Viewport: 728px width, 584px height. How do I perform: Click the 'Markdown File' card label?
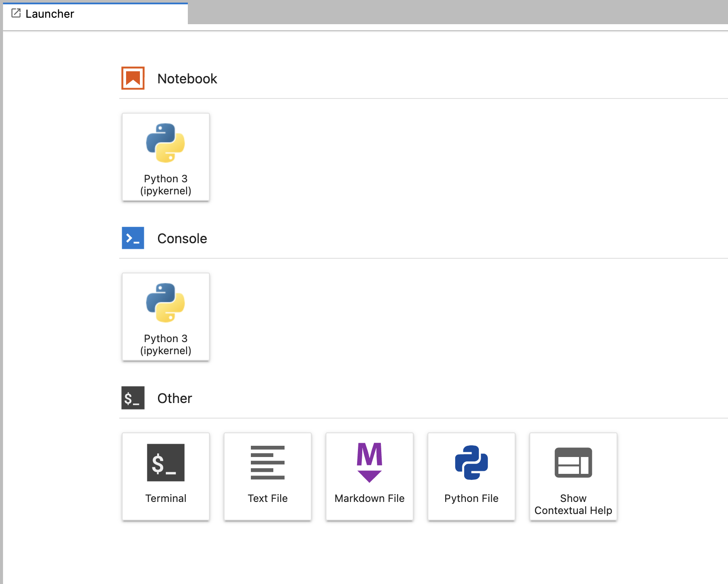(x=370, y=498)
